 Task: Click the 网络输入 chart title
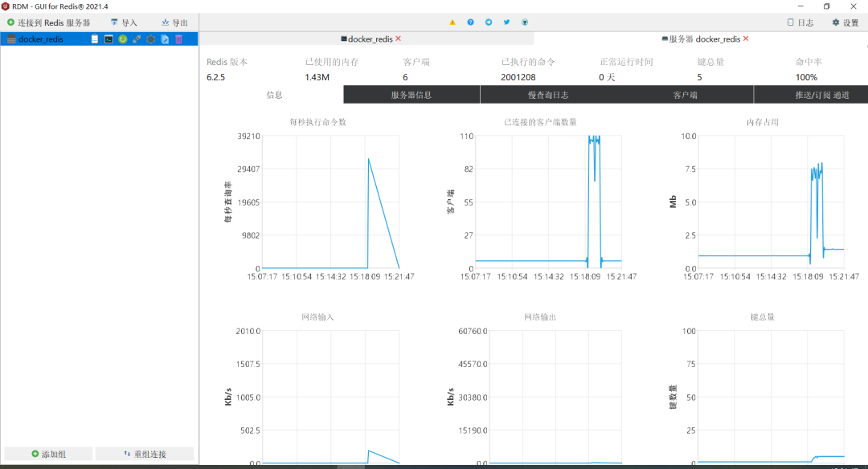point(317,317)
